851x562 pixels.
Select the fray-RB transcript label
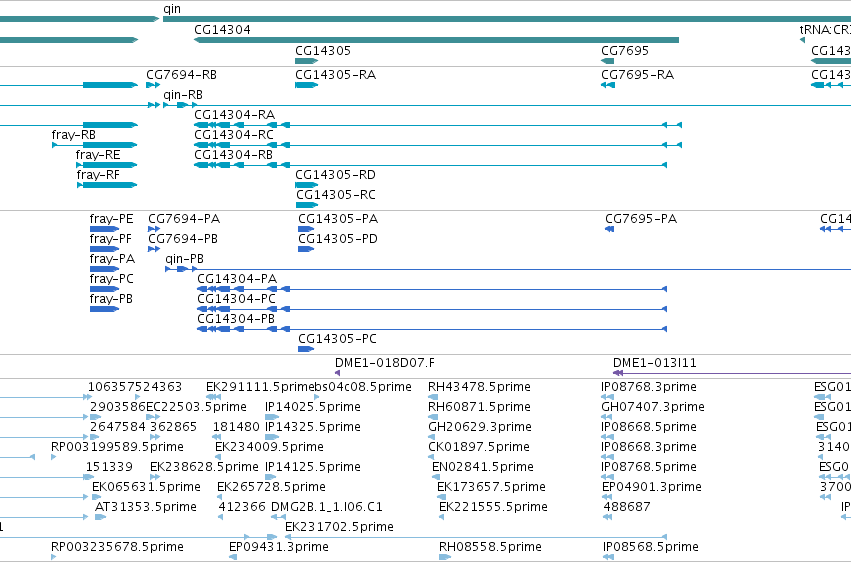[x=74, y=135]
